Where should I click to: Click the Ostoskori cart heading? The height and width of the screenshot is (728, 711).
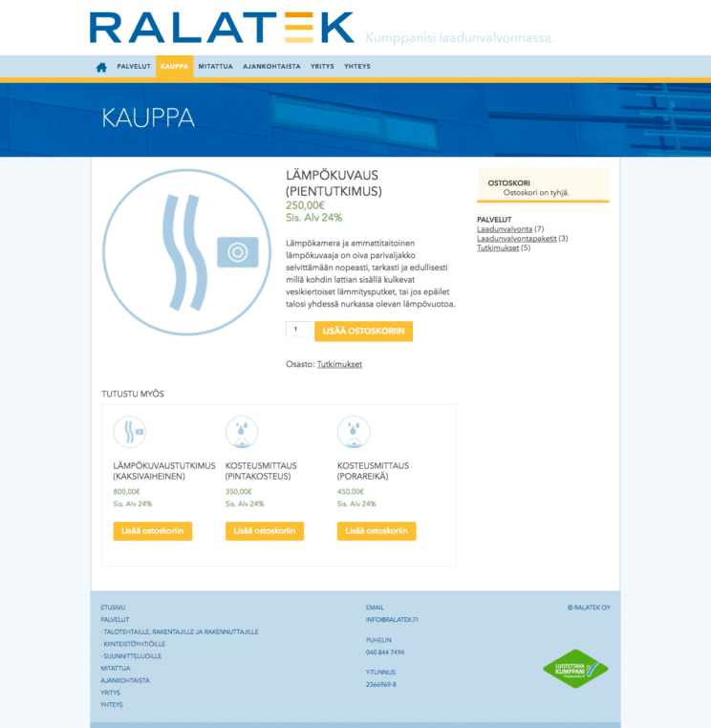pos(509,182)
